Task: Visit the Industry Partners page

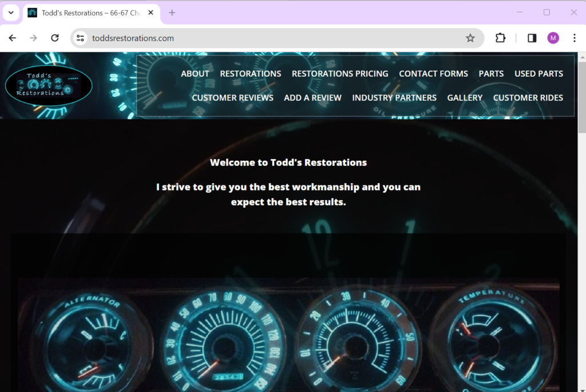Action: coord(394,97)
